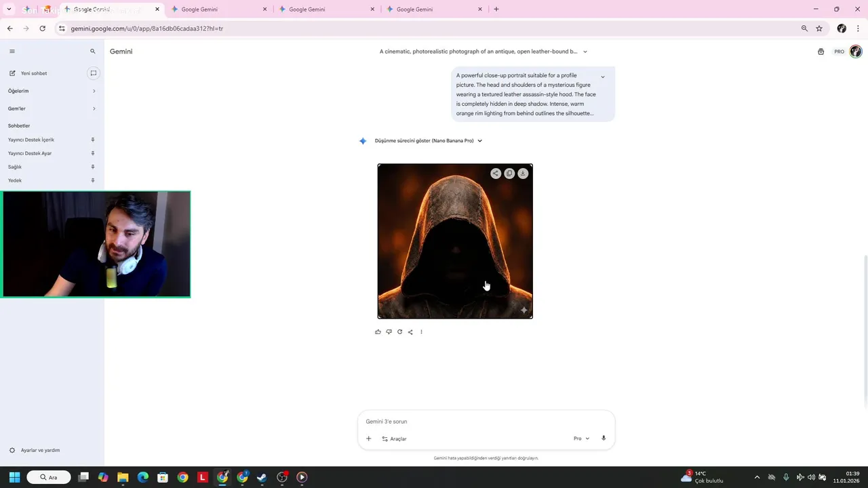Open Steam from the taskbar
Image resolution: width=868 pixels, height=488 pixels.
262,477
